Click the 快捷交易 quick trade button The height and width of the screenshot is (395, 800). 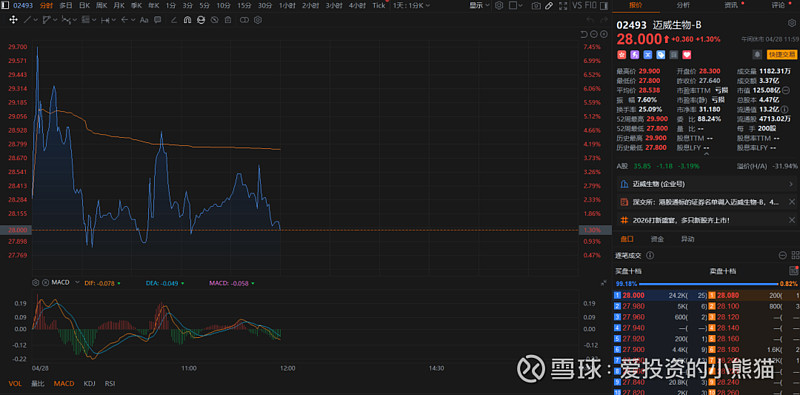[782, 54]
